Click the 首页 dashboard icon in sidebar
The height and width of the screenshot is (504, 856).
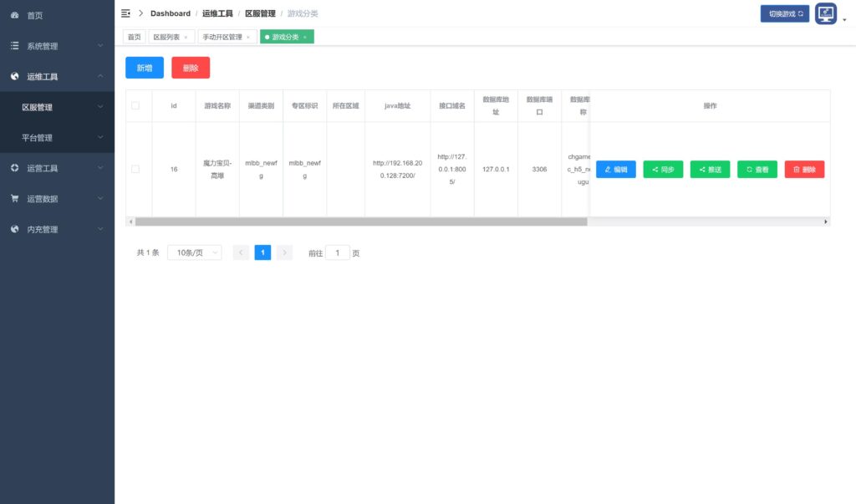14,16
